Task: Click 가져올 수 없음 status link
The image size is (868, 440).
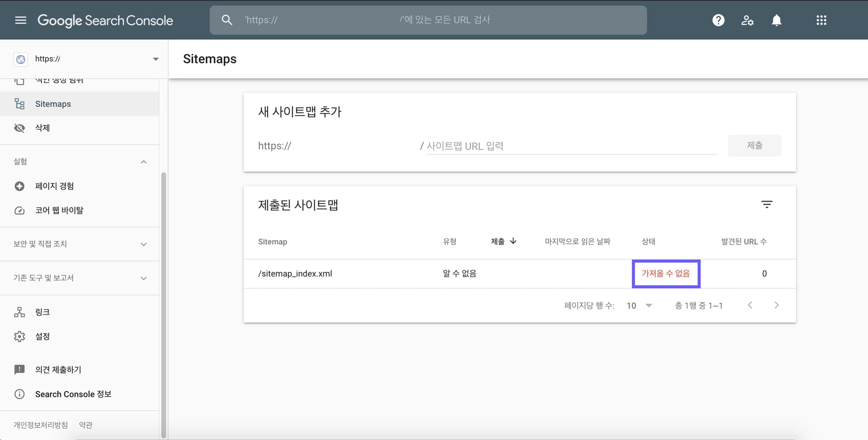Action: [666, 273]
